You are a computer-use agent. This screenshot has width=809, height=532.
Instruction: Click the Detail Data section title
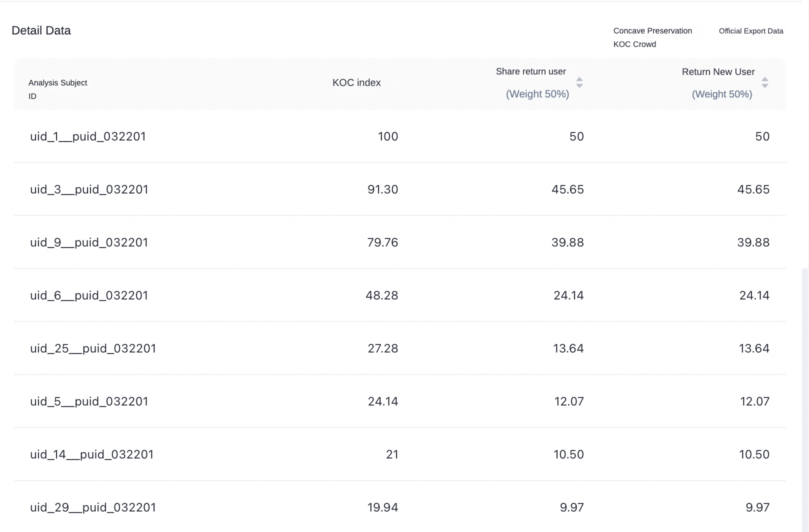click(x=41, y=30)
